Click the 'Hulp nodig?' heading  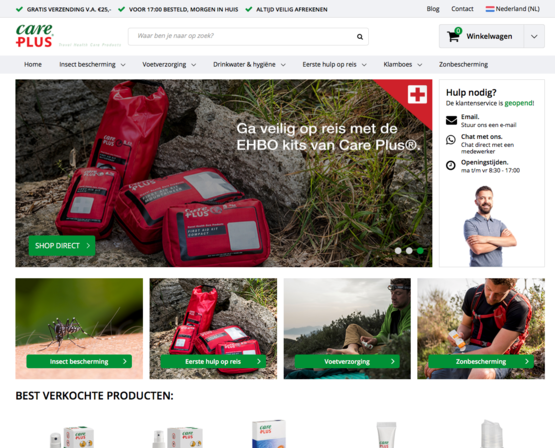pos(471,93)
